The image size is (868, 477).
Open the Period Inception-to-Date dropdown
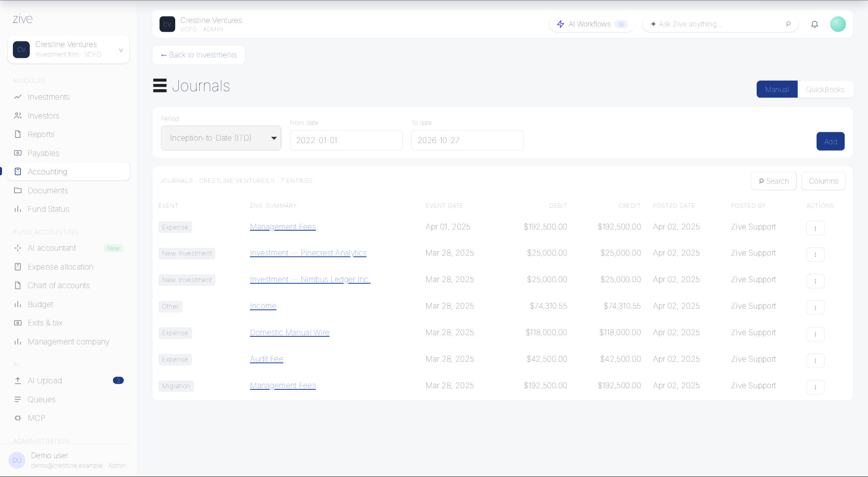coord(221,138)
